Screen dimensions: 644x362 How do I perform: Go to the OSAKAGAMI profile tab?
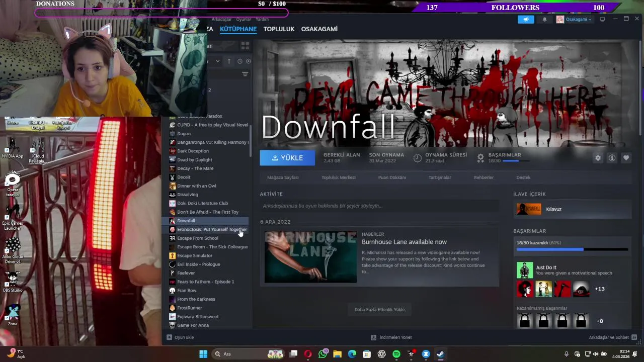(319, 29)
